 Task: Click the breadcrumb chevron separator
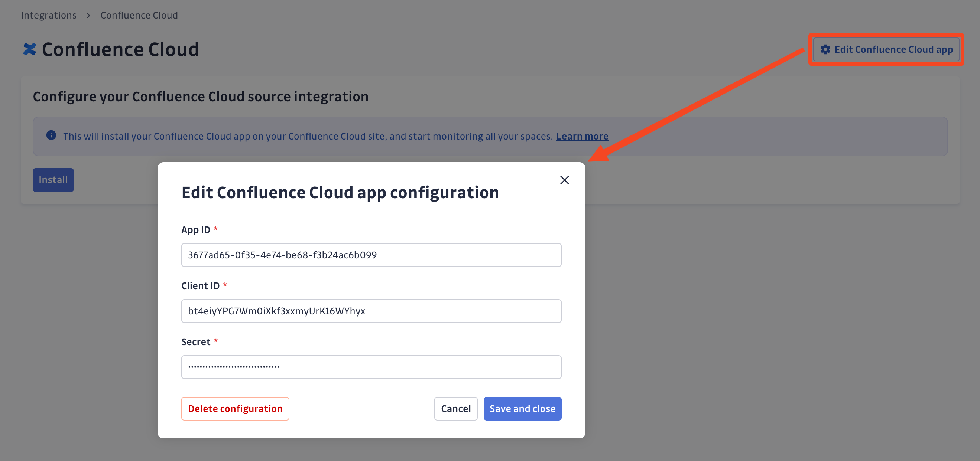tap(88, 16)
